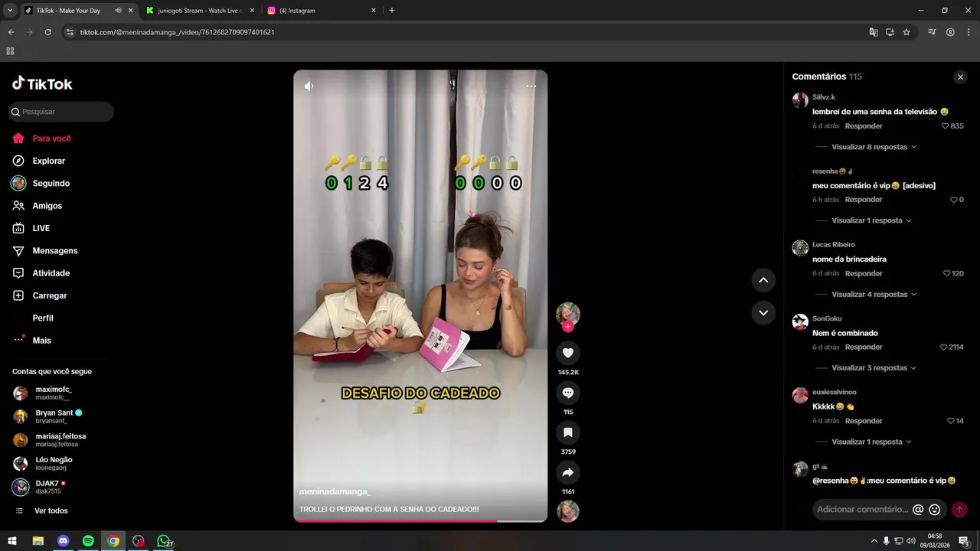
Task: Reply to Lucas Ribeiro's comment via Responder
Action: point(864,273)
